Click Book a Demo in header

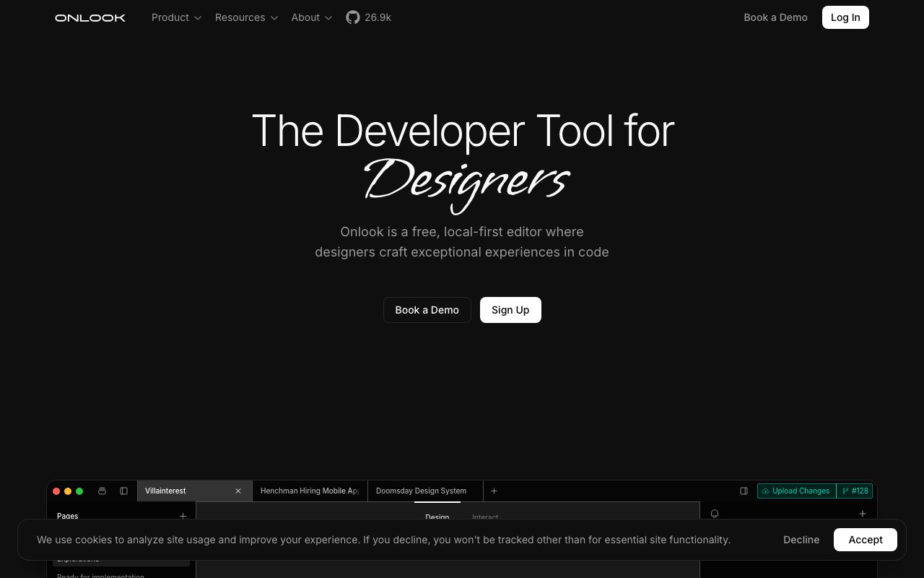pyautogui.click(x=775, y=17)
